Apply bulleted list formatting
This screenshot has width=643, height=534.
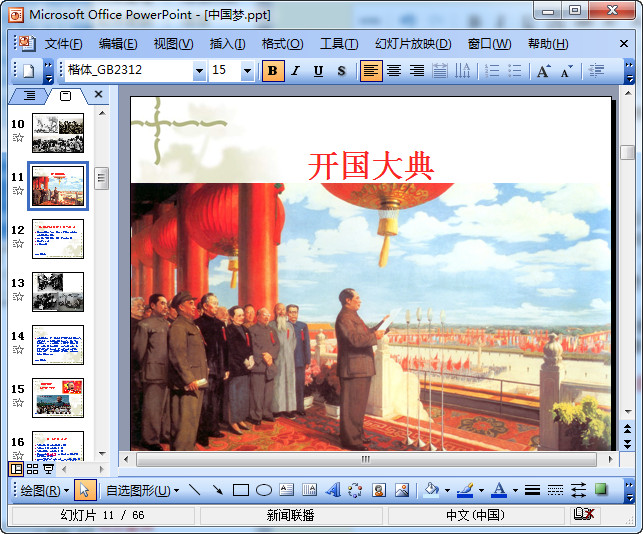[515, 71]
